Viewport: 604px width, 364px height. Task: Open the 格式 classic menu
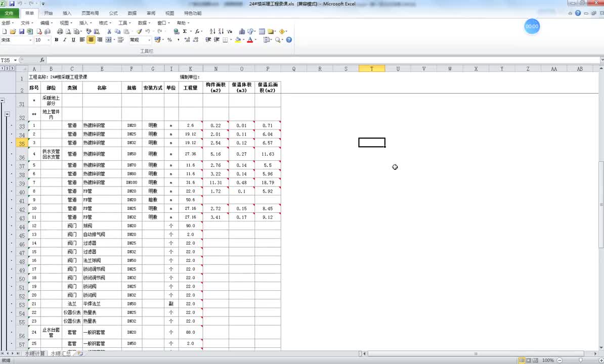pyautogui.click(x=105, y=23)
